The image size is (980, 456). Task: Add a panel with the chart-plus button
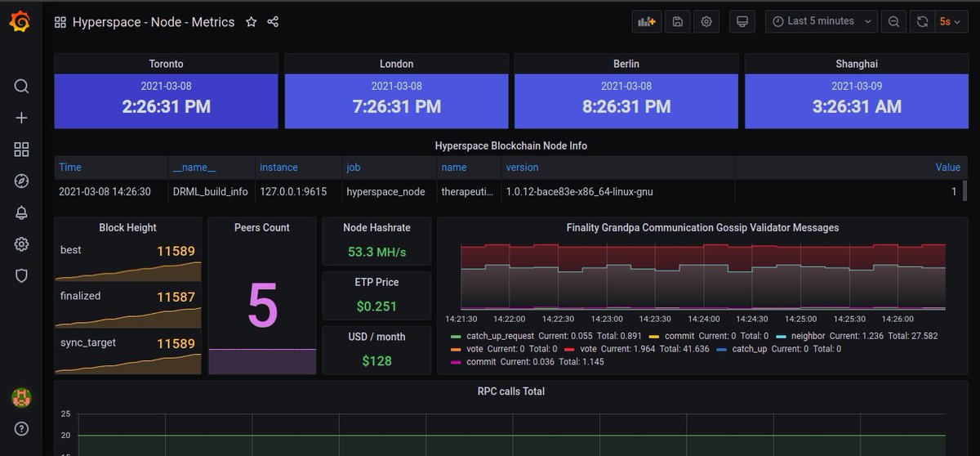[647, 22]
